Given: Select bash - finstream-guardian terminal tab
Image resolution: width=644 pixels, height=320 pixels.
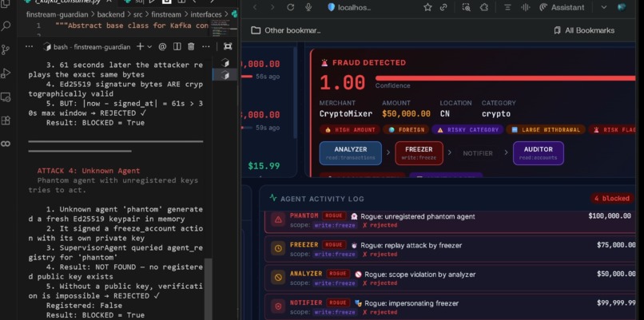Looking at the screenshot, I should pyautogui.click(x=87, y=47).
